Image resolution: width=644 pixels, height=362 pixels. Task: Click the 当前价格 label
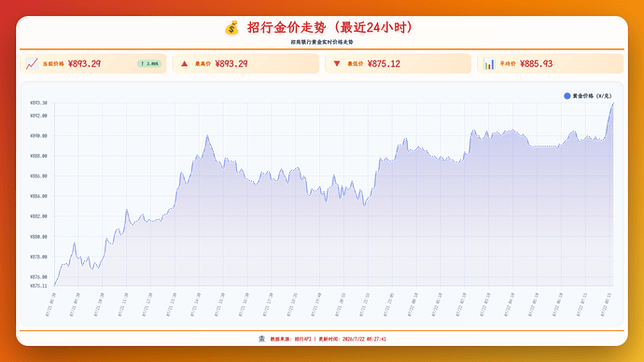click(53, 63)
